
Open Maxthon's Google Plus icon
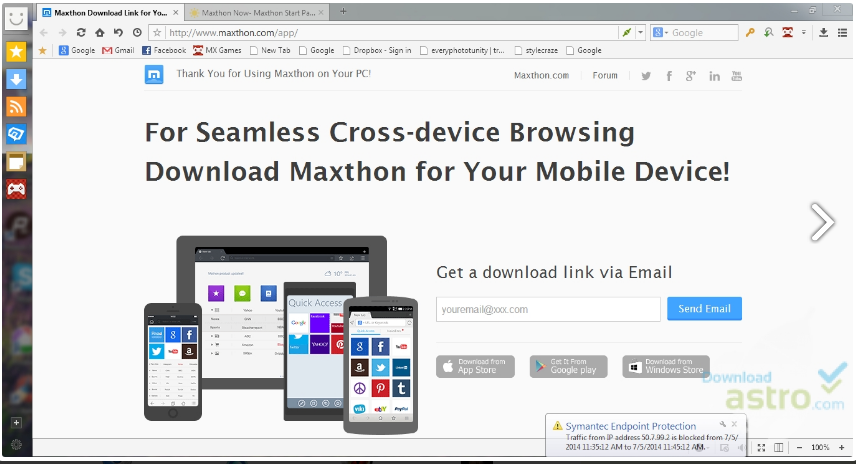pyautogui.click(x=691, y=76)
